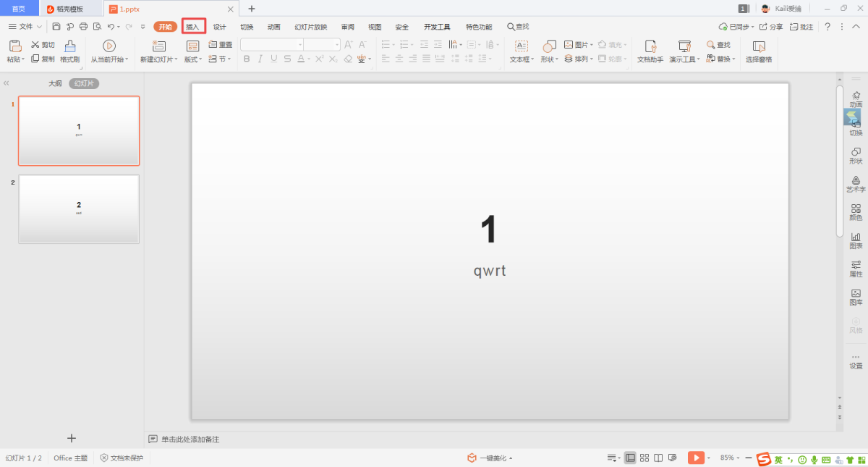This screenshot has width=868, height=467.
Task: Switch to 大纲 outline view in slide panel
Action: (x=55, y=83)
